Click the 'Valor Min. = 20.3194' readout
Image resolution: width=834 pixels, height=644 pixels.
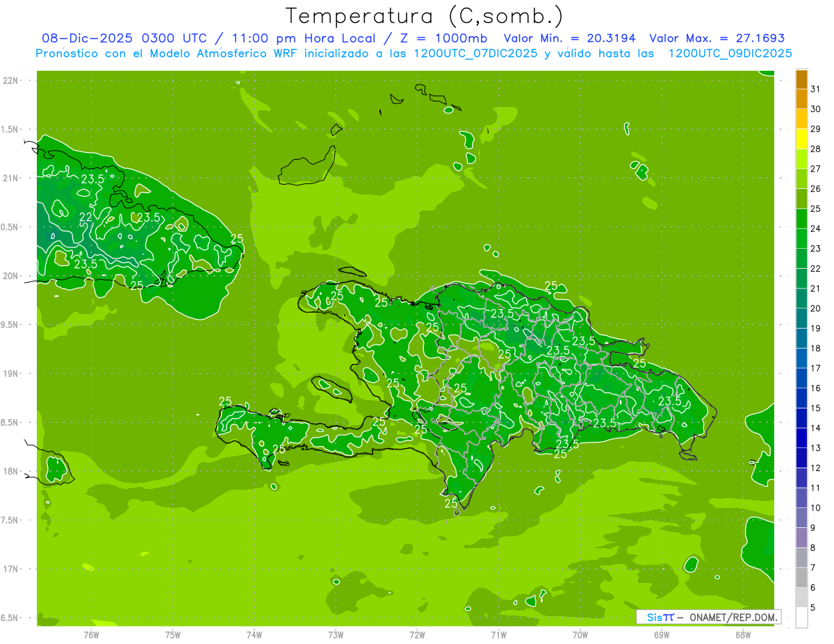pos(571,38)
